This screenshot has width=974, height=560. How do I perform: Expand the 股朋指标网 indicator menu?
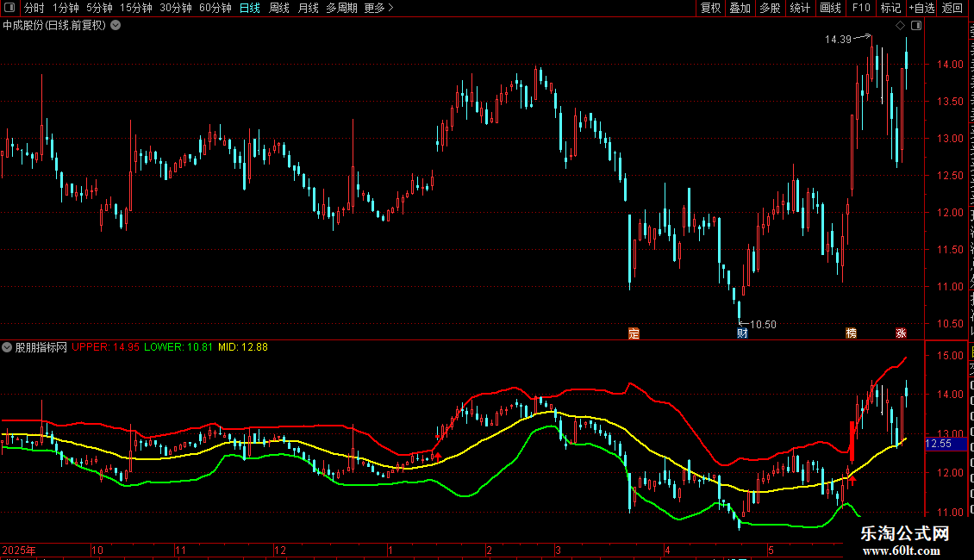tap(7, 347)
